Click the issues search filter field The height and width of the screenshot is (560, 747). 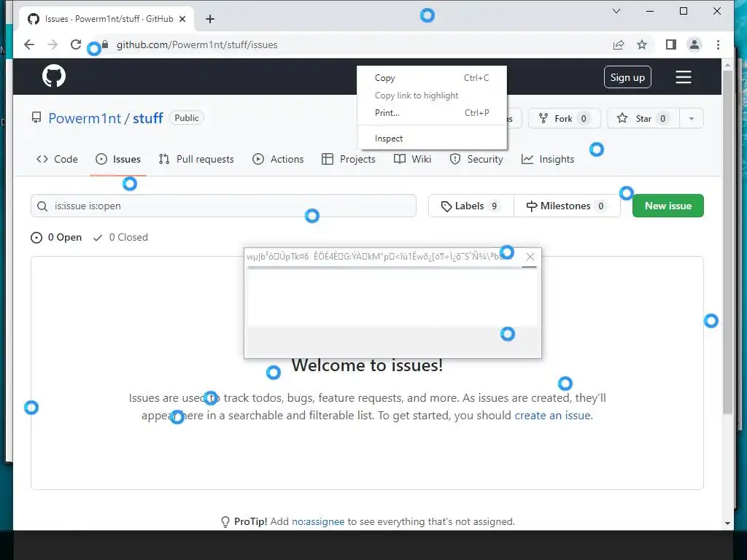(x=223, y=206)
